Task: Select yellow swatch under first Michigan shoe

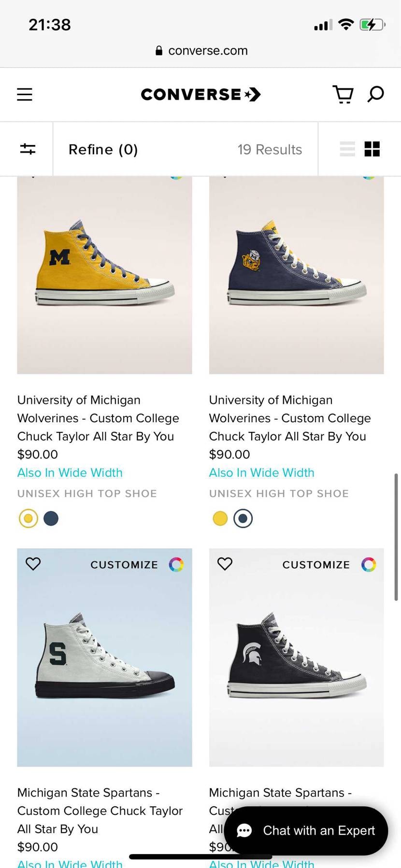Action: pos(29,518)
